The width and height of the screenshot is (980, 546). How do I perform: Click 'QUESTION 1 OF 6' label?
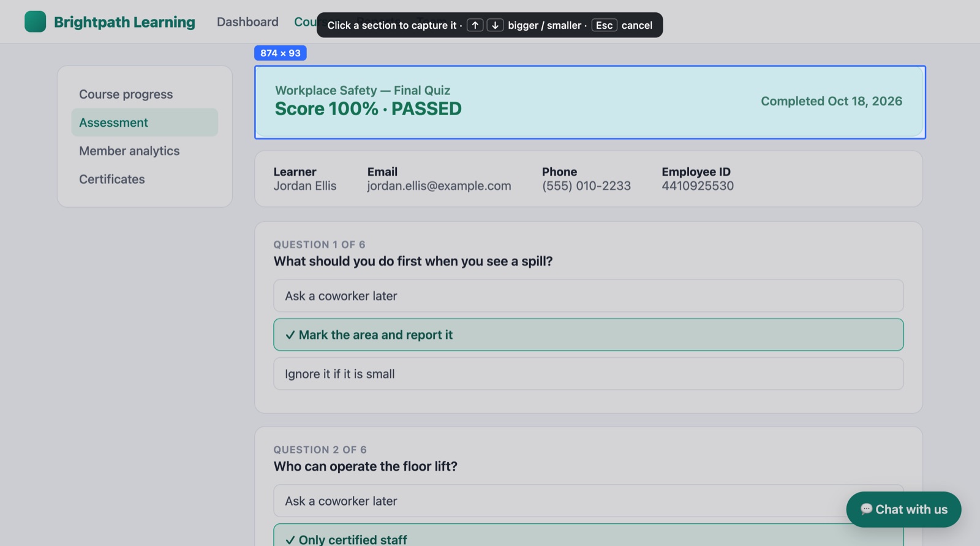[x=319, y=245]
